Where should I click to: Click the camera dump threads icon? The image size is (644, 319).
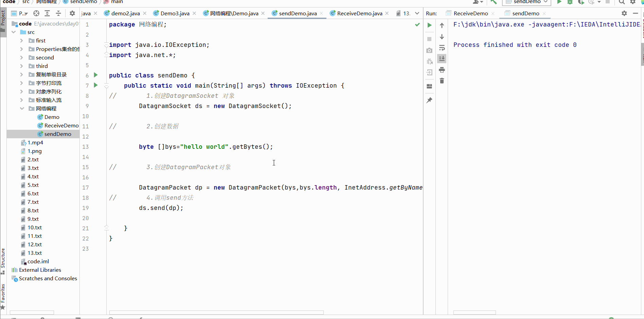point(429,50)
